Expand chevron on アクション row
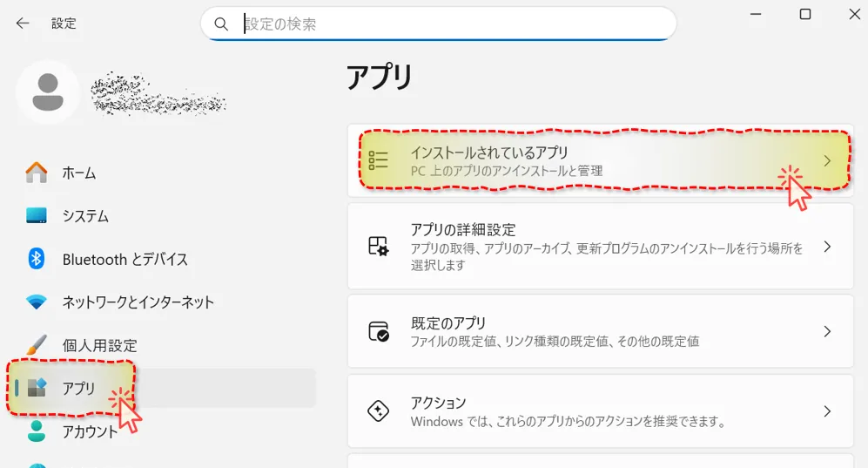The height and width of the screenshot is (468, 868). pos(827,411)
